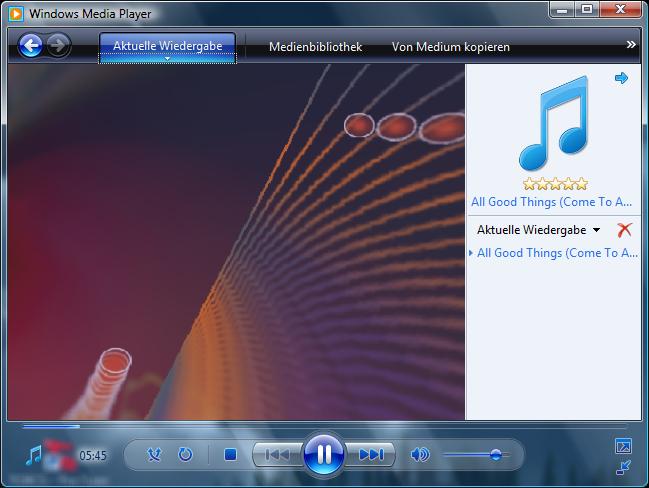Screen dimensions: 649x488
Task: Toggle shuffle mode
Action: 154,455
